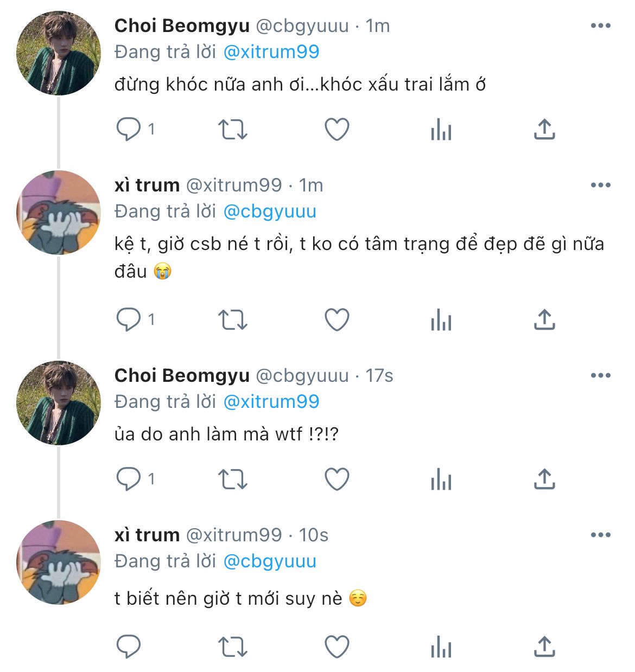Open @cbgyuuu mention link in last tweet
The height and width of the screenshot is (672, 635).
click(x=270, y=561)
